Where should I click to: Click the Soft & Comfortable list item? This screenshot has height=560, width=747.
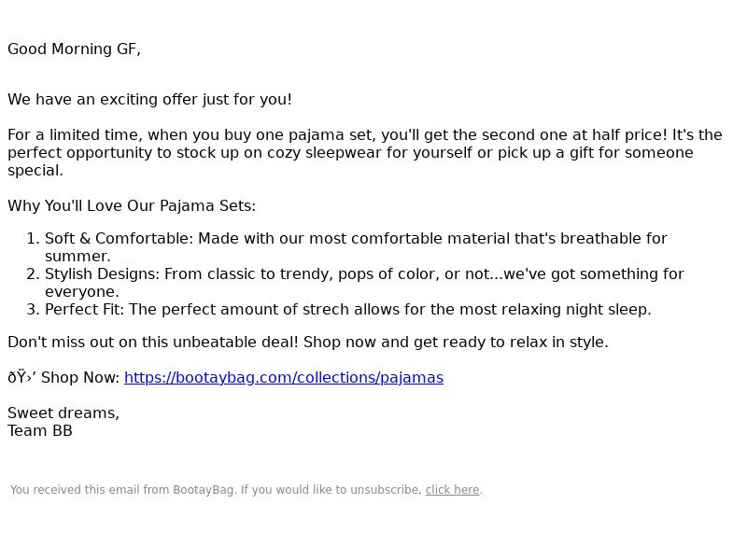pos(356,247)
